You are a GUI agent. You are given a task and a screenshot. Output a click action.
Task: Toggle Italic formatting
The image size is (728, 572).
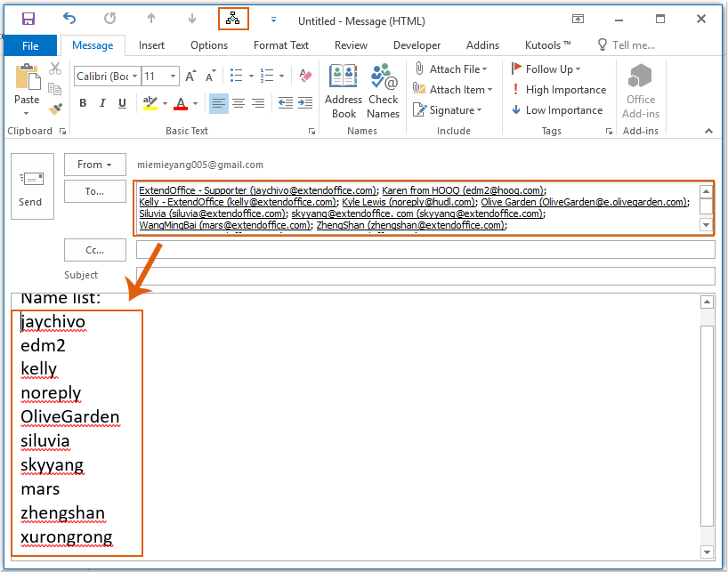pos(104,104)
